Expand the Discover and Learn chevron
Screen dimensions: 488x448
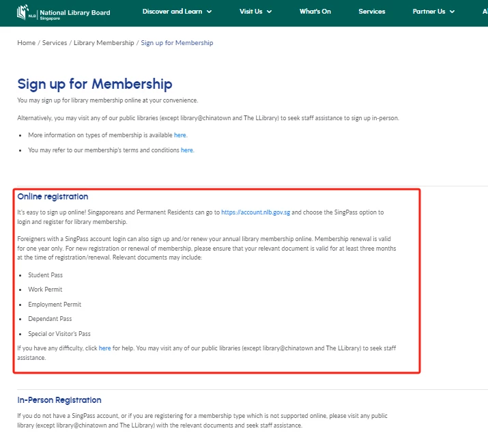pyautogui.click(x=210, y=12)
